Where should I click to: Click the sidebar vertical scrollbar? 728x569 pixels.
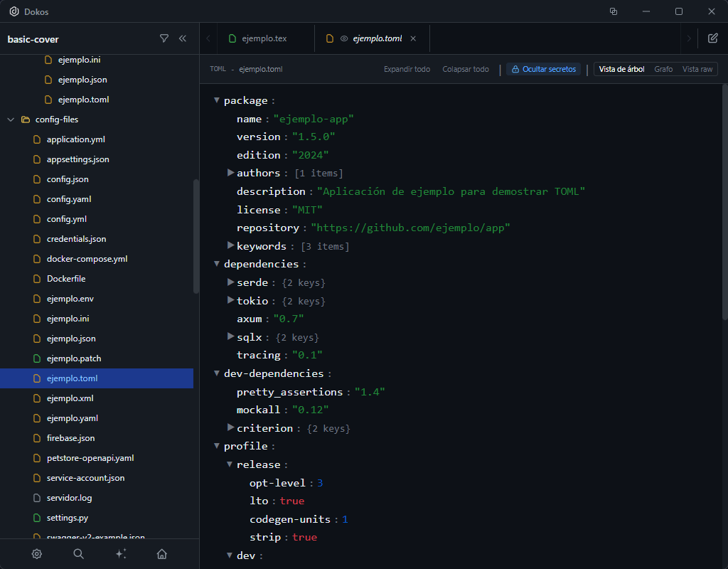[x=196, y=235]
